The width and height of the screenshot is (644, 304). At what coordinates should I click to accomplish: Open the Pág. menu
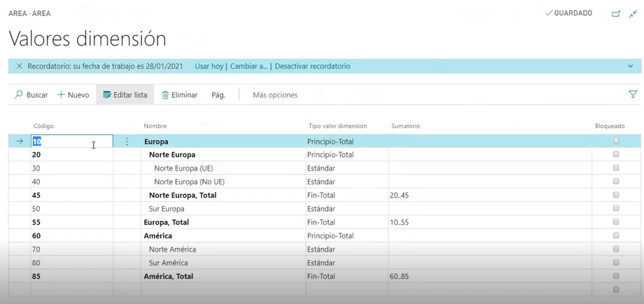[218, 95]
